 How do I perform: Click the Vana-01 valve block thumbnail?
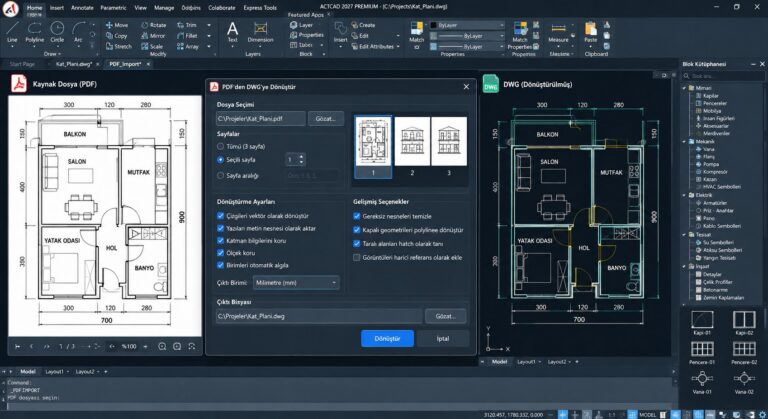click(x=702, y=382)
